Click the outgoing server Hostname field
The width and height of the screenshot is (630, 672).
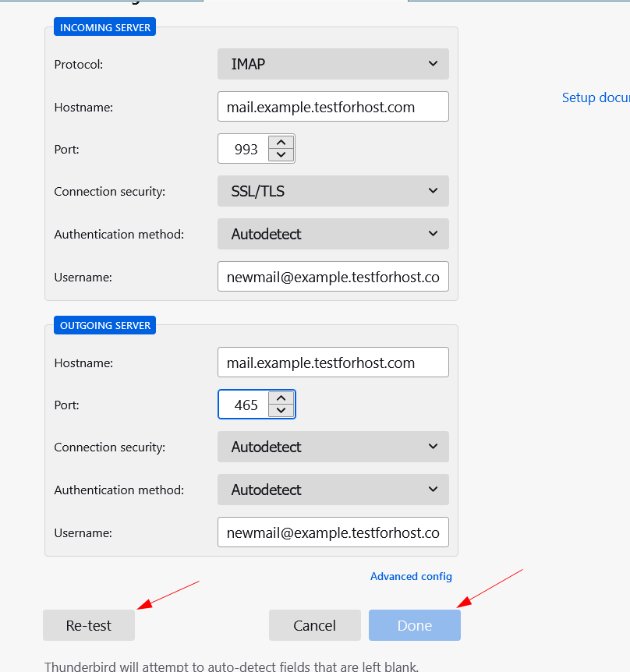333,363
